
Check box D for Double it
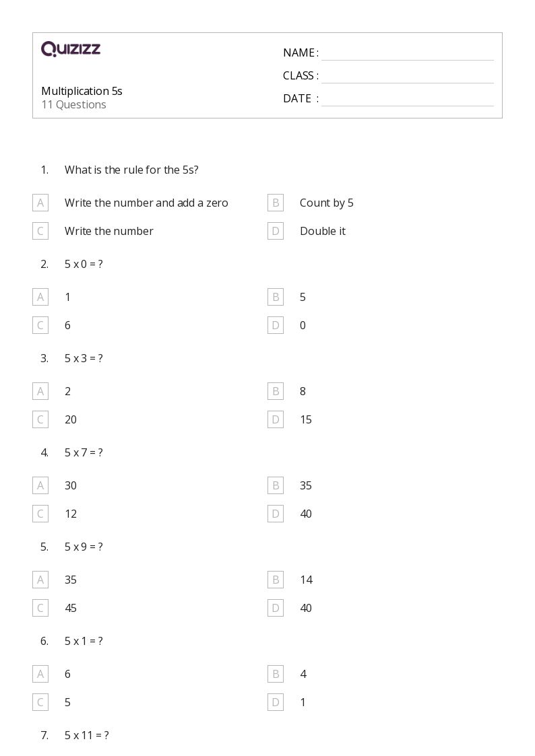pos(276,232)
